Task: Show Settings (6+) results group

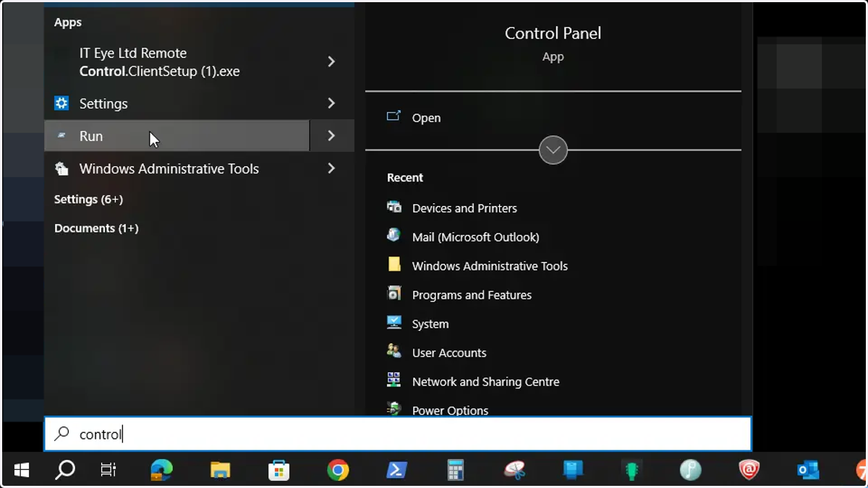Action: (x=88, y=200)
